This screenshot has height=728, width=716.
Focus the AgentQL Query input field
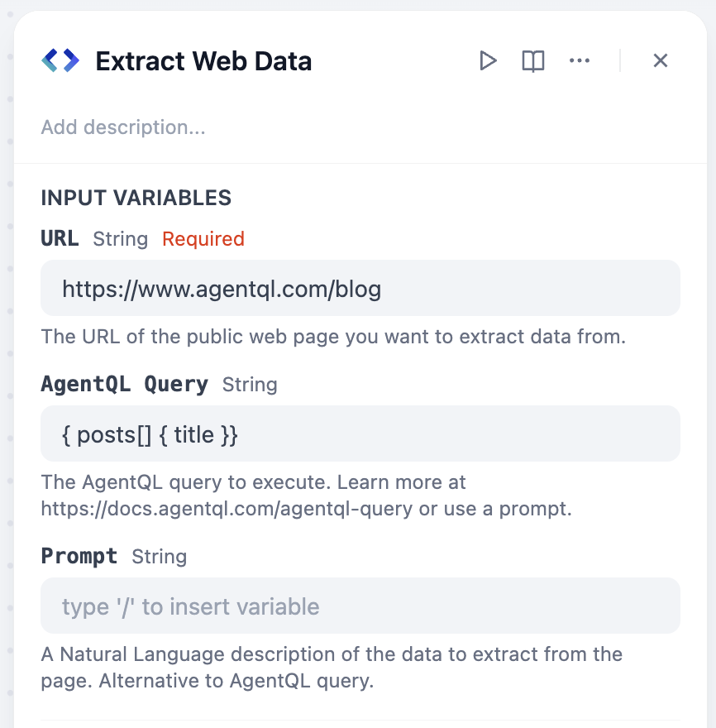tap(360, 433)
